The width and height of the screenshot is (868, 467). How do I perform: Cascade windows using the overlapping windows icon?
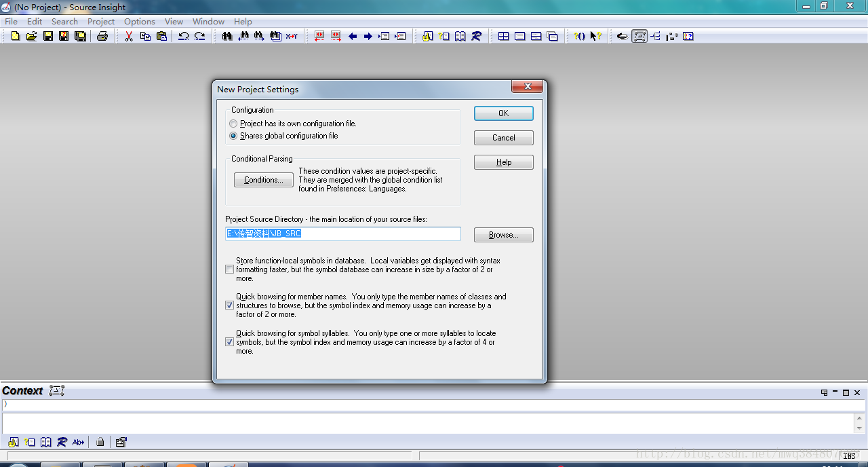pos(553,36)
